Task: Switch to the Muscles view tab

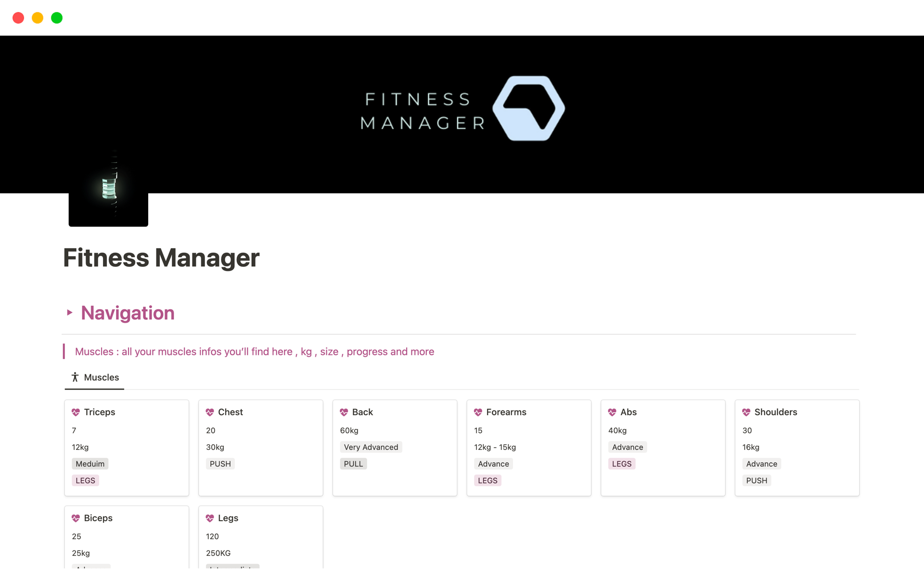Action: (101, 378)
